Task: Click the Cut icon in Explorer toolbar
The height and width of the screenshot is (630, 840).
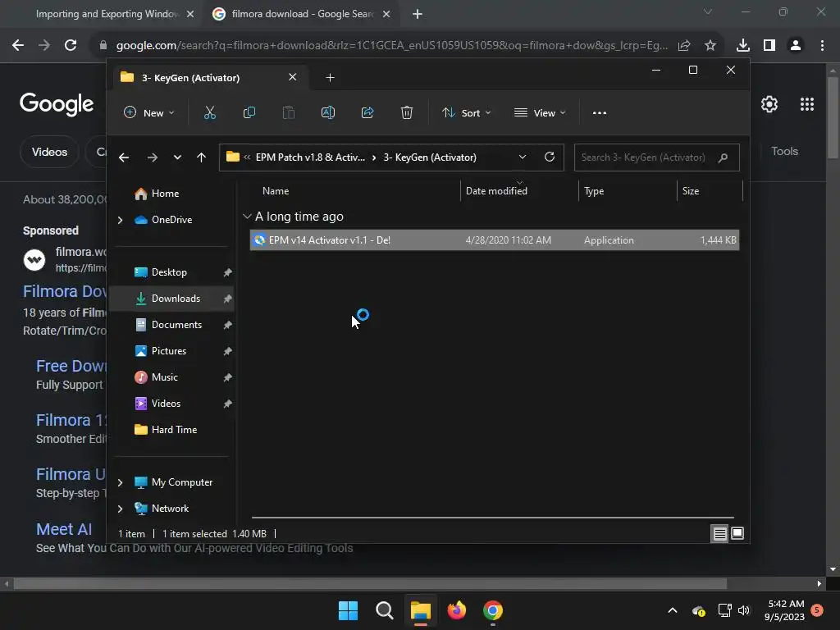Action: pyautogui.click(x=209, y=112)
